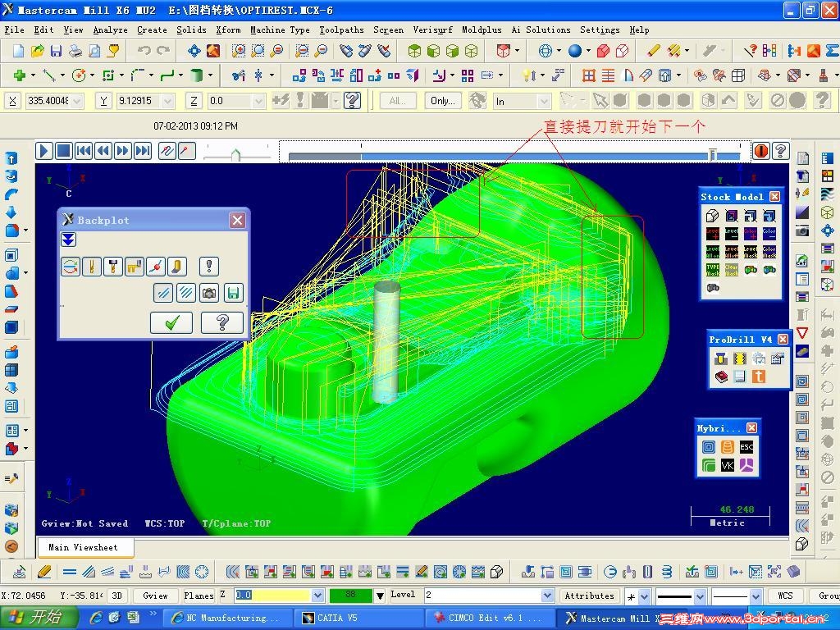This screenshot has width=840, height=630.
Task: Toggle the 3D mode button in status bar
Action: 116,596
